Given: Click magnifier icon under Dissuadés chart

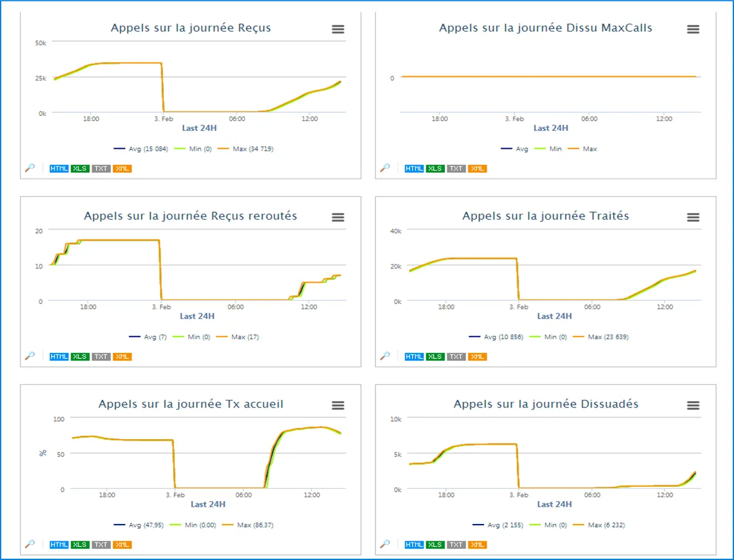Looking at the screenshot, I should 385,544.
